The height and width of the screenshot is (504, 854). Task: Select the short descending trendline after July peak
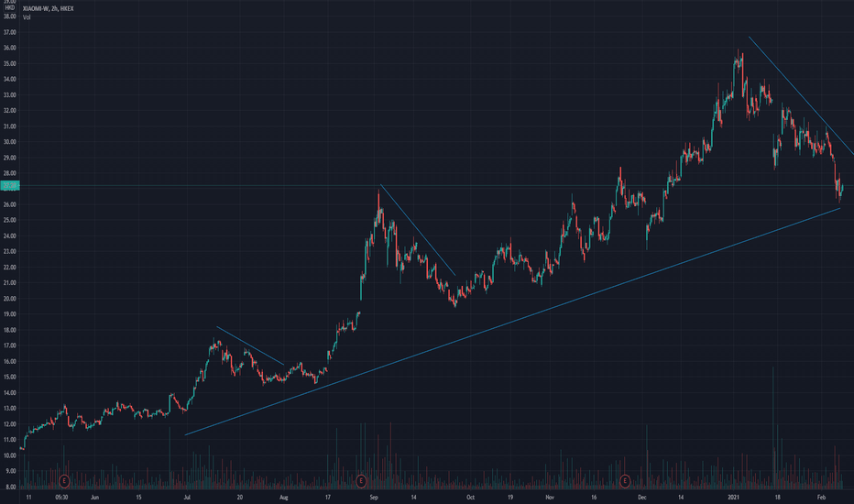coord(250,345)
